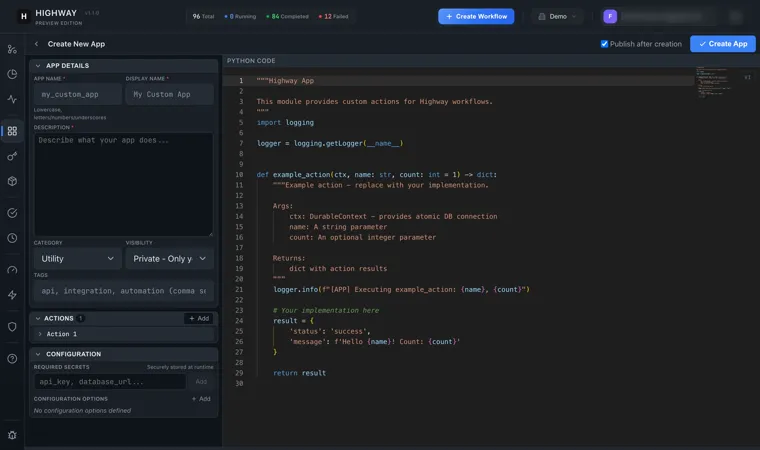The image size is (760, 450).
Task: Open the clock schedule icon in sidebar
Action: [x=12, y=238]
